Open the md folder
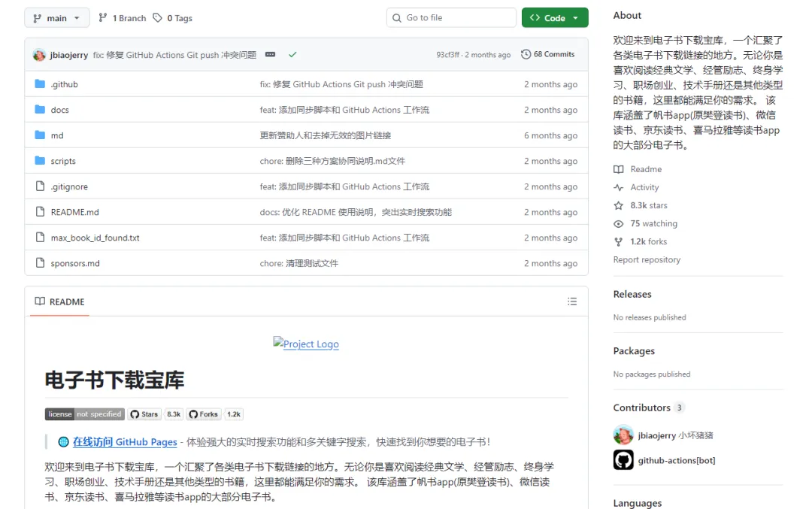This screenshot has height=509, width=812. tap(57, 135)
